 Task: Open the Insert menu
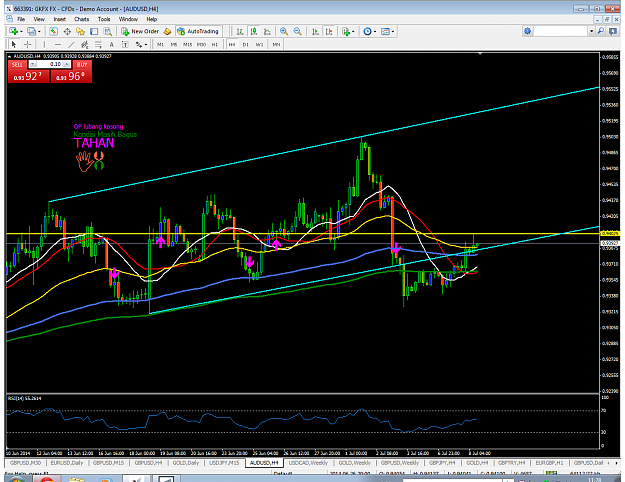(59, 19)
